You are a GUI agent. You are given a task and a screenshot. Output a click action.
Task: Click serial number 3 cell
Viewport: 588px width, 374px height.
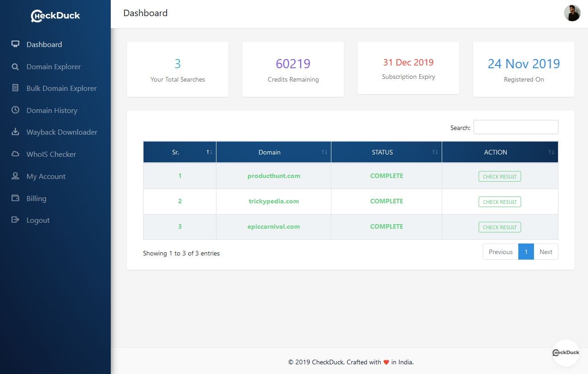[x=180, y=226]
